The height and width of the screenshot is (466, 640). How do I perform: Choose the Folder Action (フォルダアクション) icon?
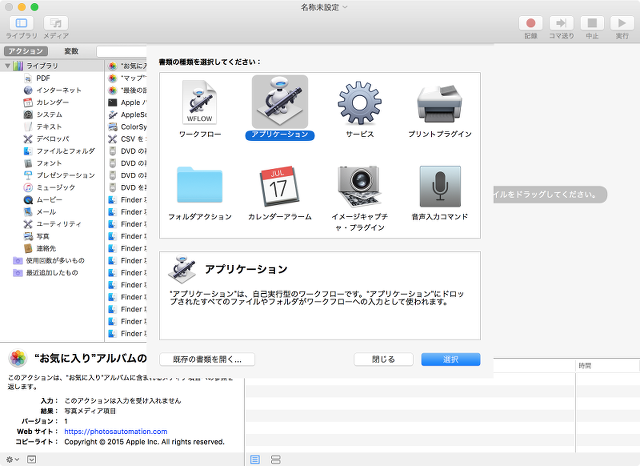200,185
